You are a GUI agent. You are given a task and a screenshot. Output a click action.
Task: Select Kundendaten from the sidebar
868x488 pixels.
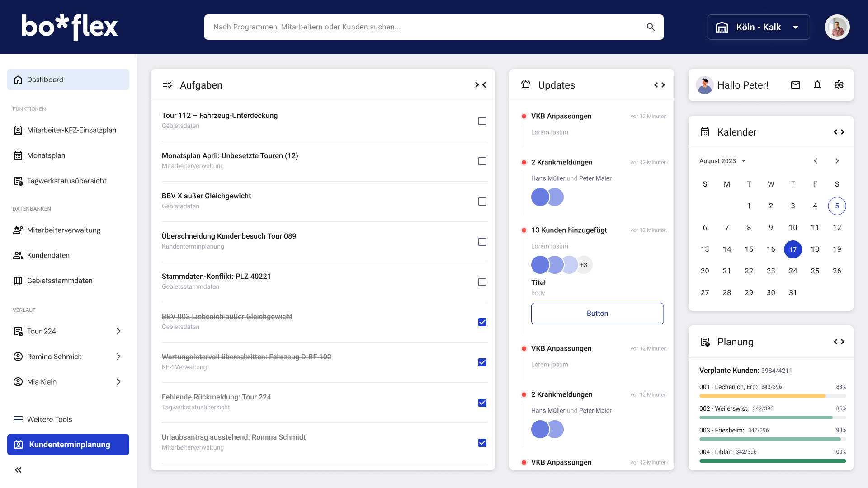pyautogui.click(x=48, y=255)
